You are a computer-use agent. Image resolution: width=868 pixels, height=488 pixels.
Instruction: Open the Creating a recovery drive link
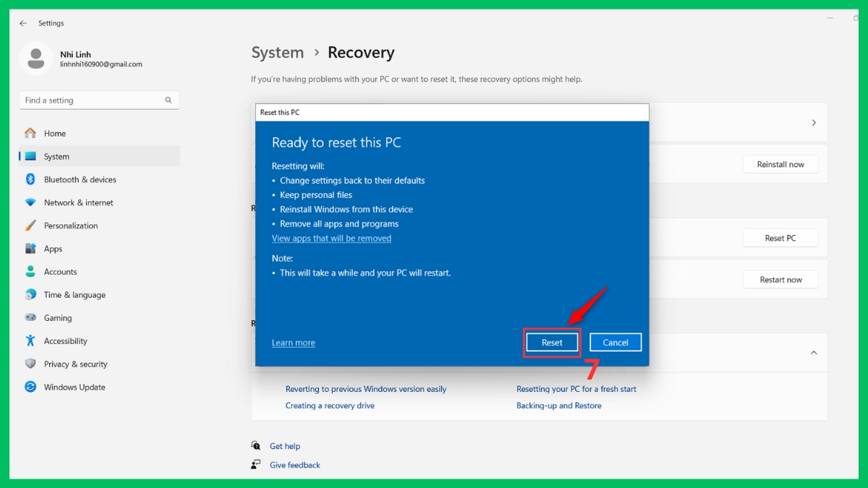coord(330,406)
